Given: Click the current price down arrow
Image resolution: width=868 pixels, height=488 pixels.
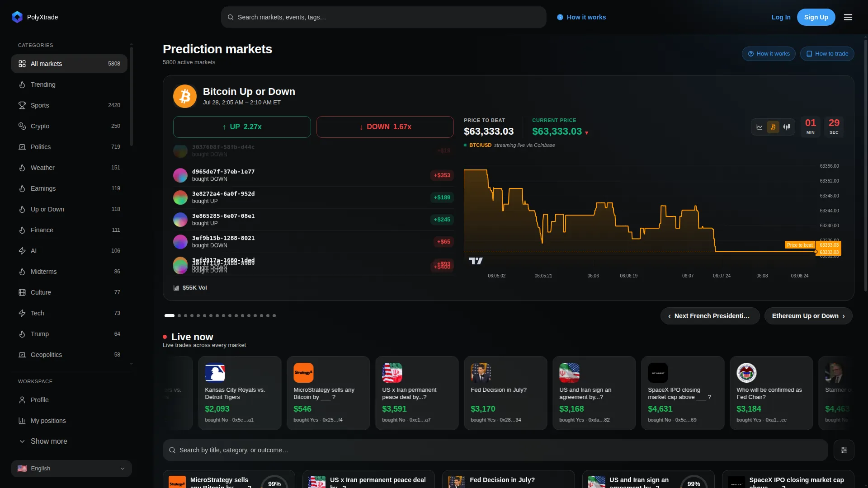Looking at the screenshot, I should [x=587, y=133].
